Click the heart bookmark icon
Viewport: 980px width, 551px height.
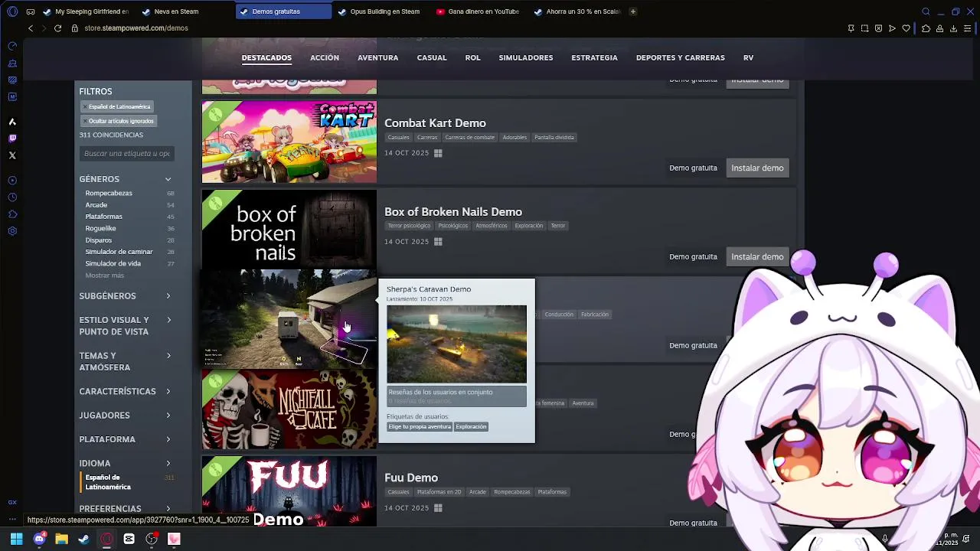906,28
